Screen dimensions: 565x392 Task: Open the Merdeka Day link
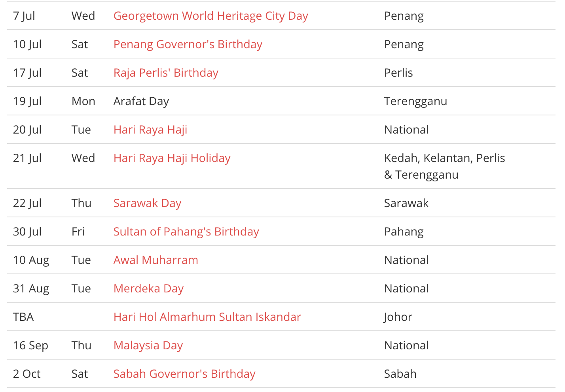(x=148, y=288)
